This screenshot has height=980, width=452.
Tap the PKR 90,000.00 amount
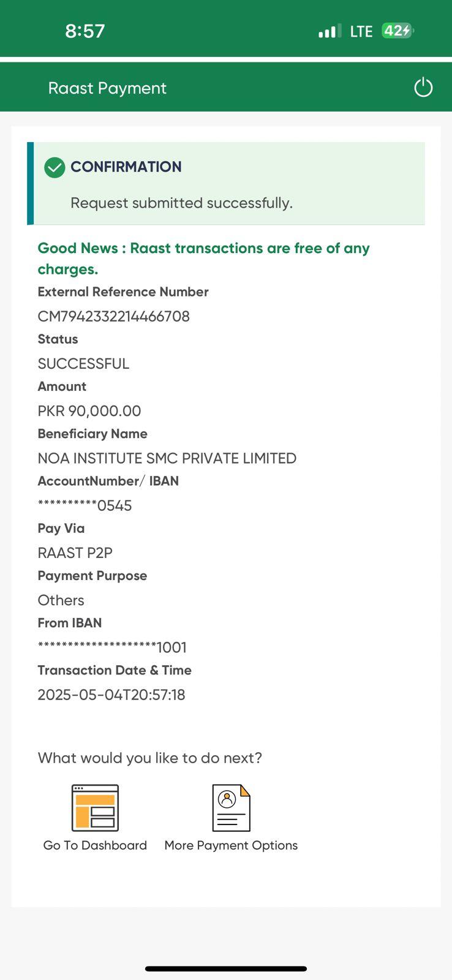tap(89, 411)
